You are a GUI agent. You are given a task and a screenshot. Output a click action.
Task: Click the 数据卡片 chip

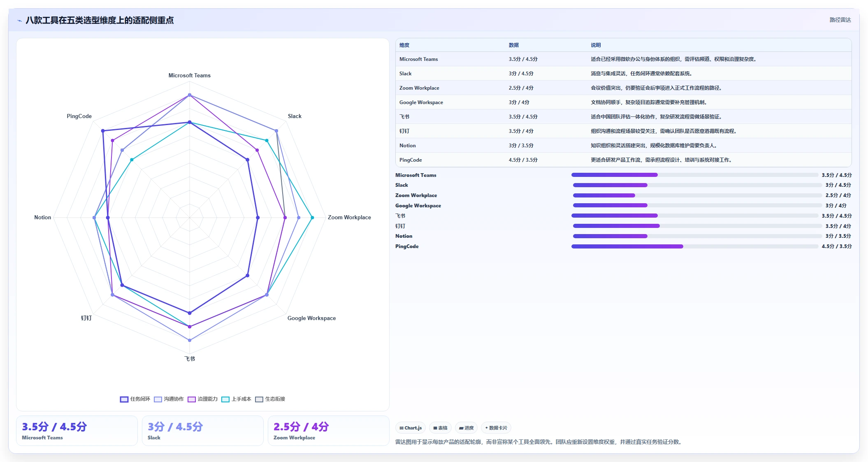[x=496, y=428]
